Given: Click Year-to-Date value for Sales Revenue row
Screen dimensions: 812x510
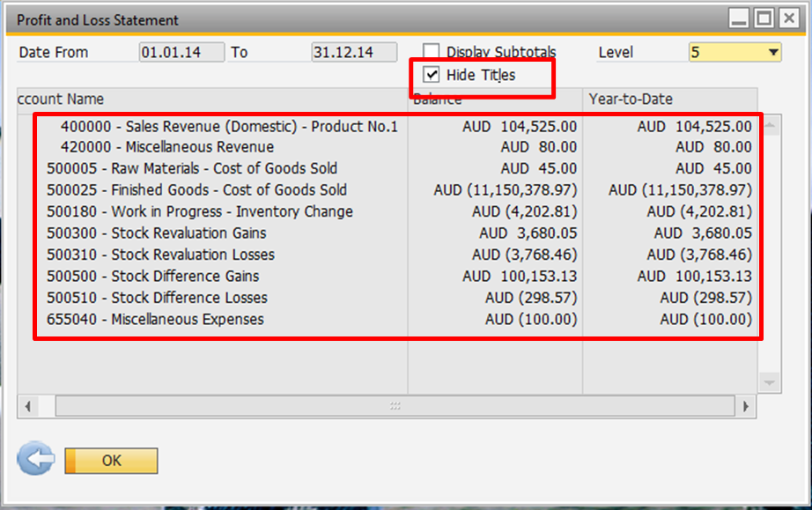Looking at the screenshot, I should pyautogui.click(x=695, y=127).
